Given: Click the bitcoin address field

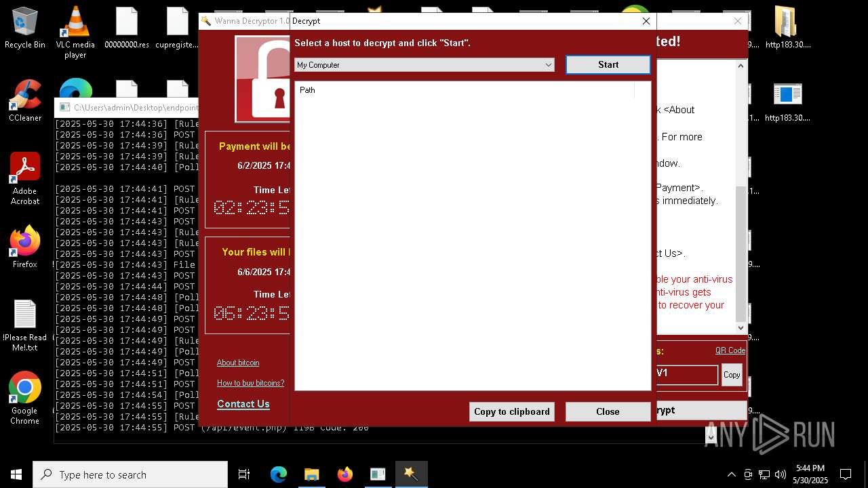Looking at the screenshot, I should click(686, 374).
